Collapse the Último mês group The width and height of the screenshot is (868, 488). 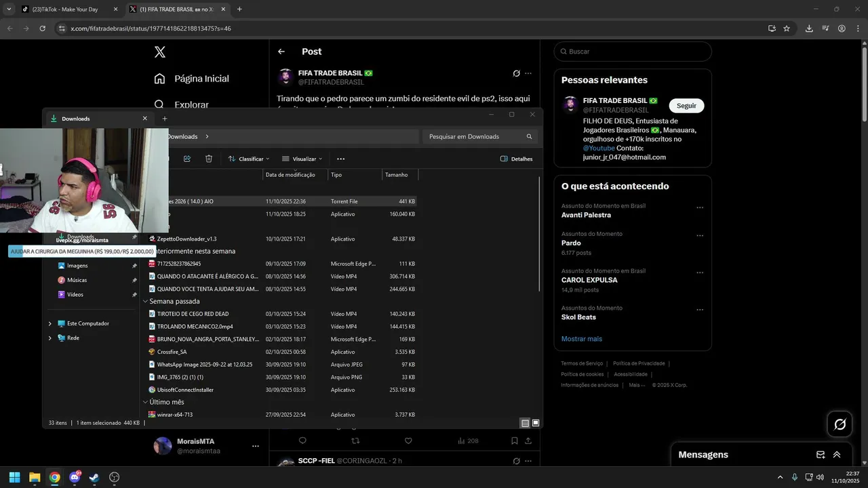click(145, 402)
